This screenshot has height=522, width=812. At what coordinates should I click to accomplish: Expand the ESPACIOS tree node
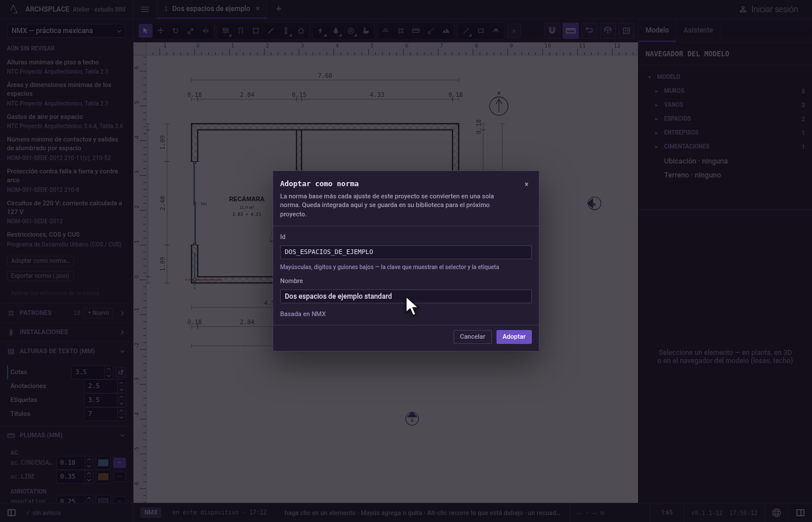(657, 119)
